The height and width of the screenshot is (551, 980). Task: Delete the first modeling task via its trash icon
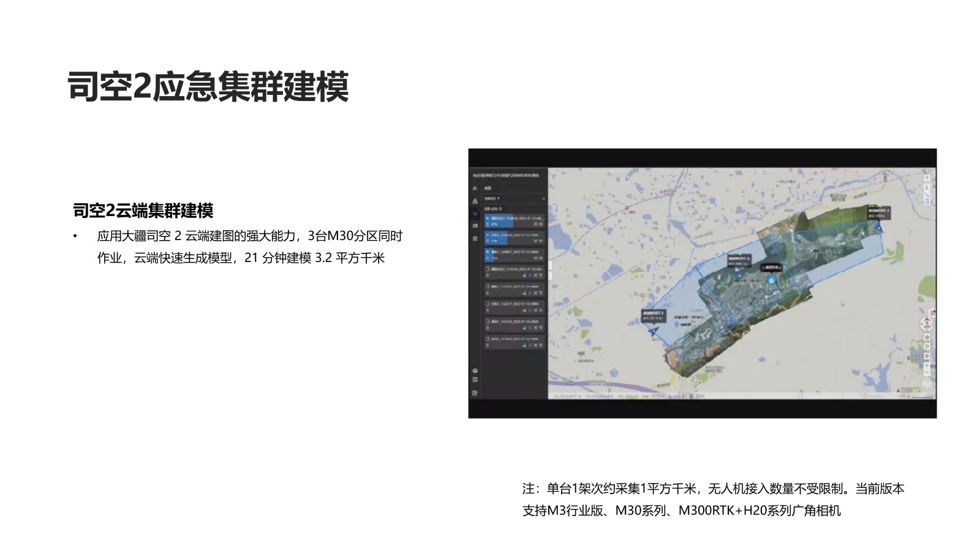click(541, 225)
